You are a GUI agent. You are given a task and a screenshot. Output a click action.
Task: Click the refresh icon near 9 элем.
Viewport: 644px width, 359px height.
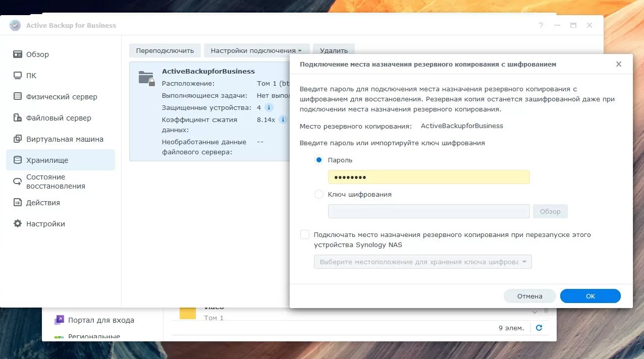539,328
